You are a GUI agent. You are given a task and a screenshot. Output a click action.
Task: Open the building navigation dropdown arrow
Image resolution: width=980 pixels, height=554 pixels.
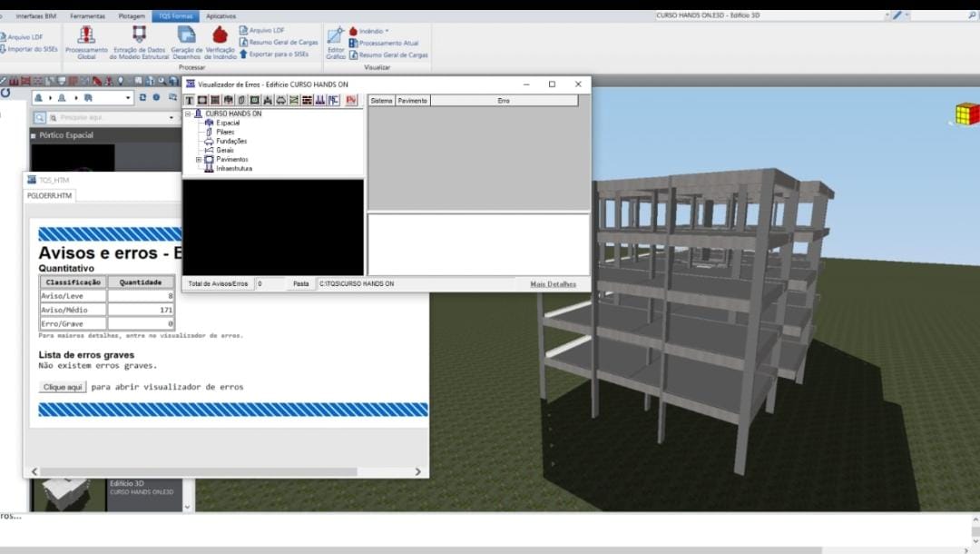128,98
